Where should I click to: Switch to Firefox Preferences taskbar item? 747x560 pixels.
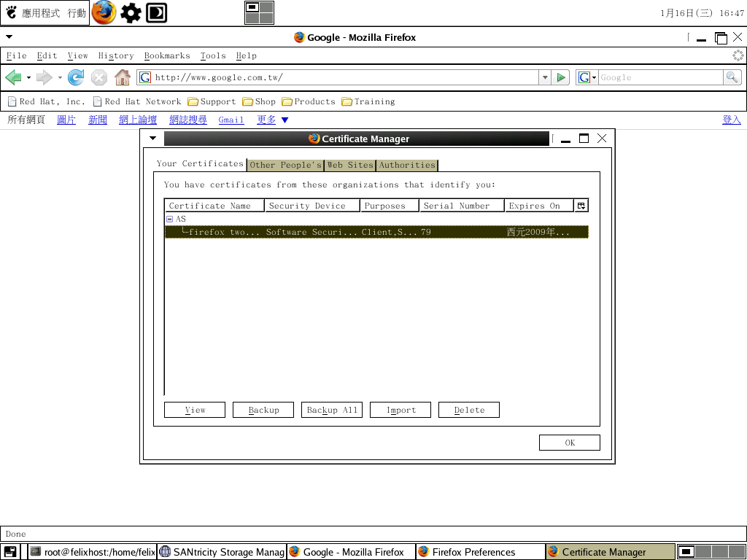tap(481, 552)
